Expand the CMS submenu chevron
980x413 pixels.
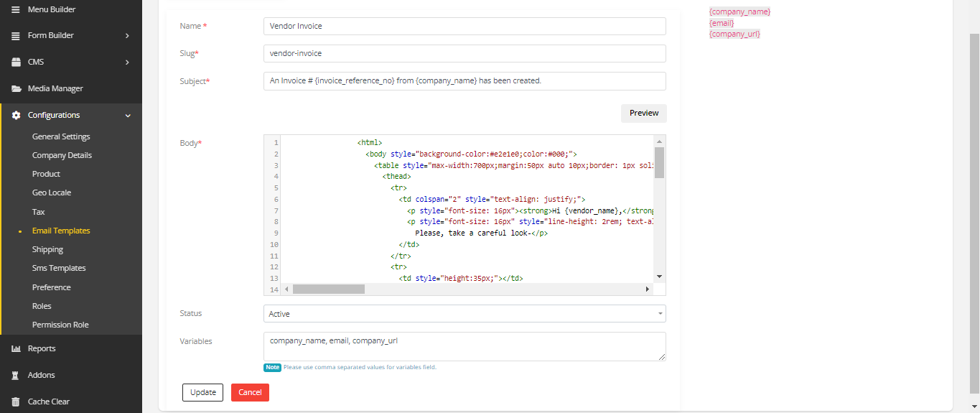127,62
